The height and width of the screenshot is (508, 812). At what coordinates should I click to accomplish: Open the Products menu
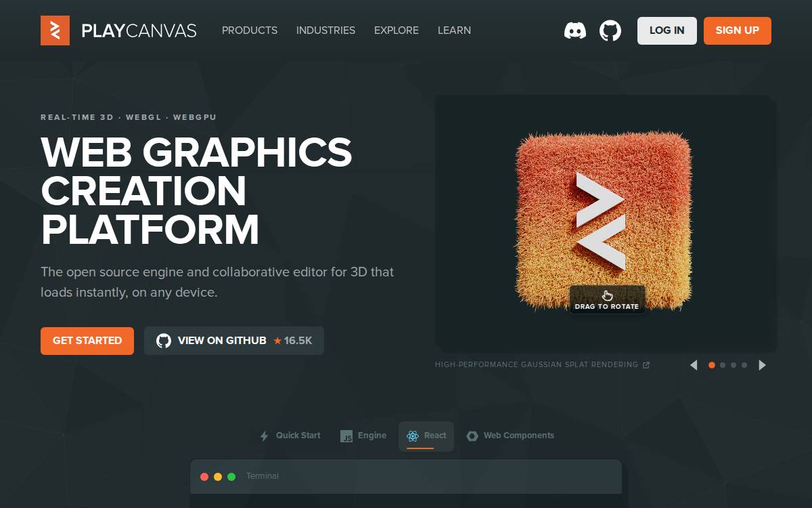250,30
